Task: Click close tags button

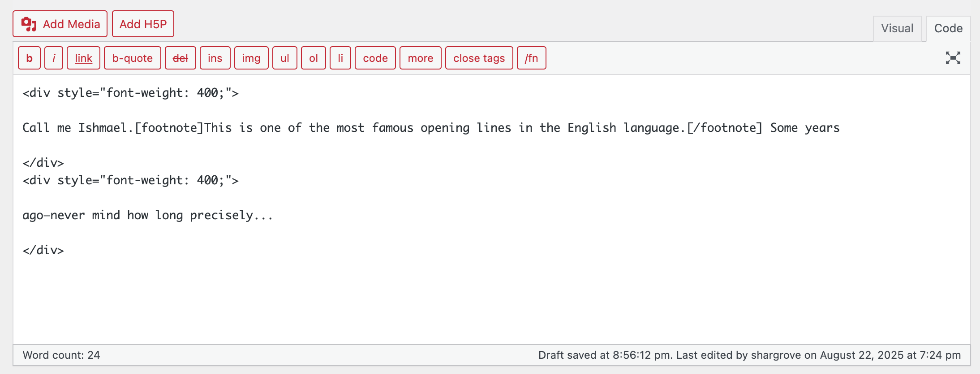Action: click(479, 58)
